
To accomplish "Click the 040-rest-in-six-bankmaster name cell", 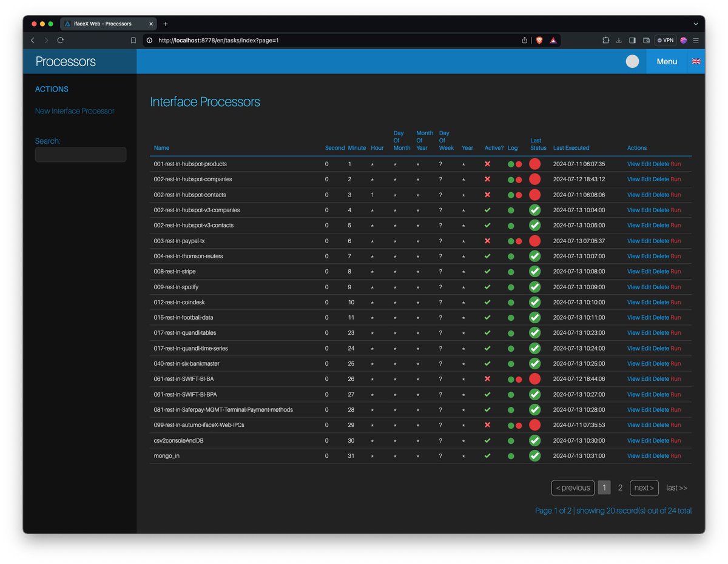I will click(x=187, y=363).
